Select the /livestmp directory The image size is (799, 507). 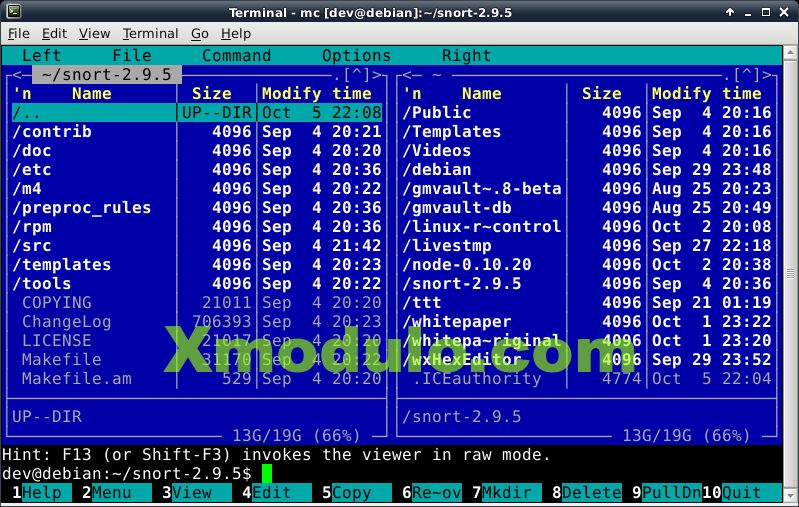(587, 246)
